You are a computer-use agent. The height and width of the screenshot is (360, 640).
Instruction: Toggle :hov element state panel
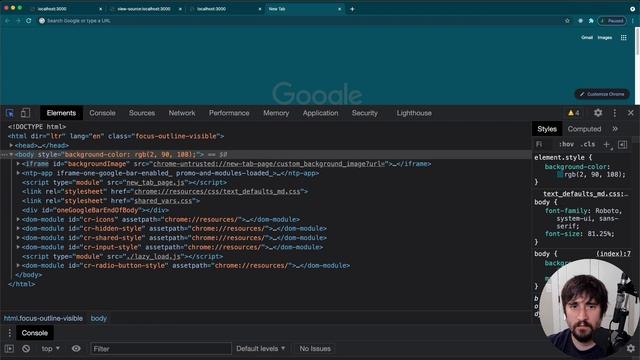(566, 144)
